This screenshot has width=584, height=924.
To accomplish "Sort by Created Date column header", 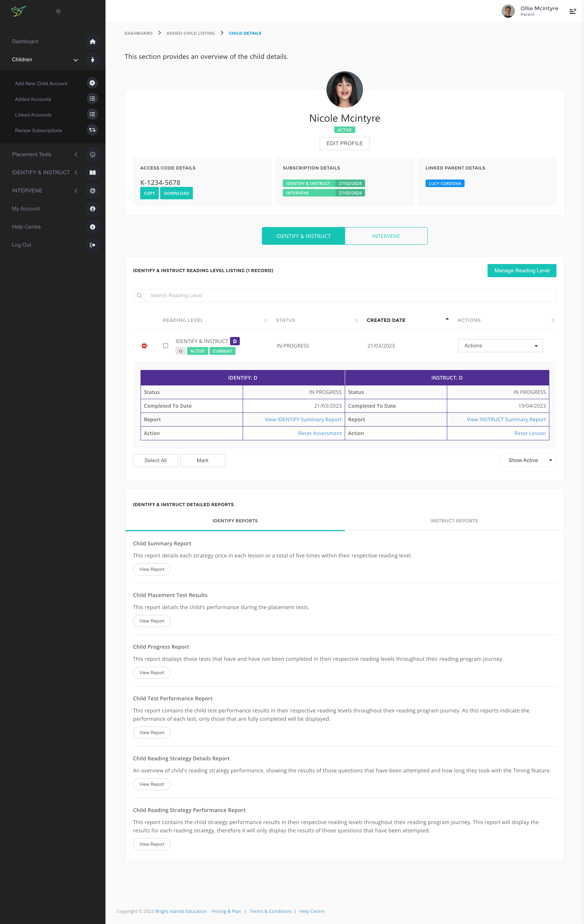I will 386,320.
